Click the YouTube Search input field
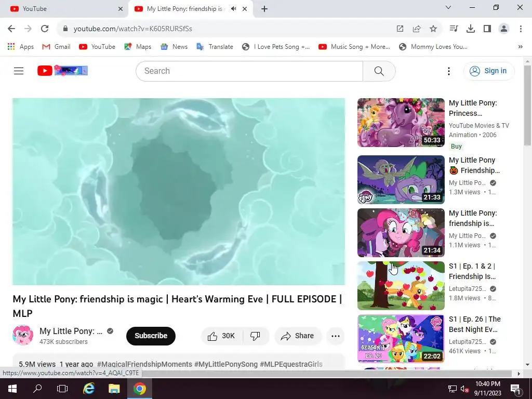 (249, 71)
